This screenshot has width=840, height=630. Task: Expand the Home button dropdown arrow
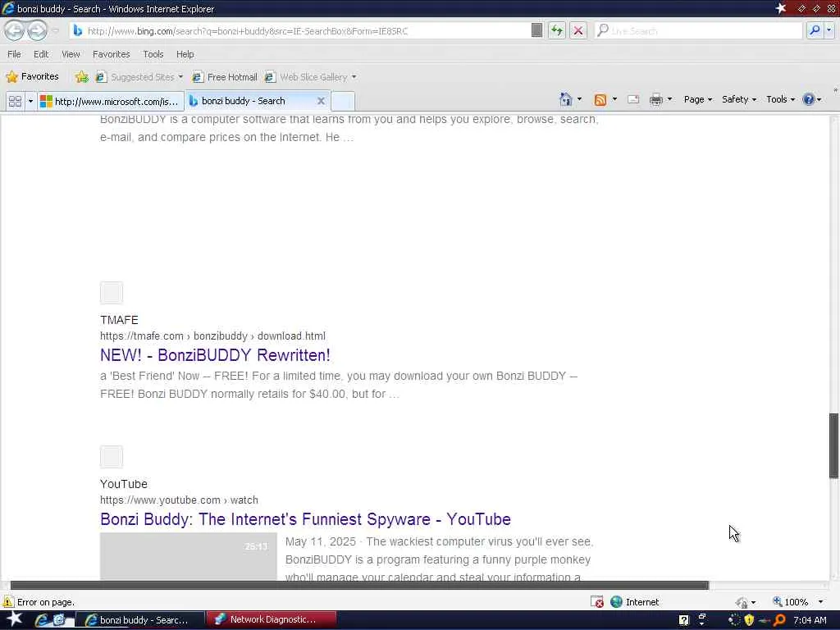pos(579,99)
